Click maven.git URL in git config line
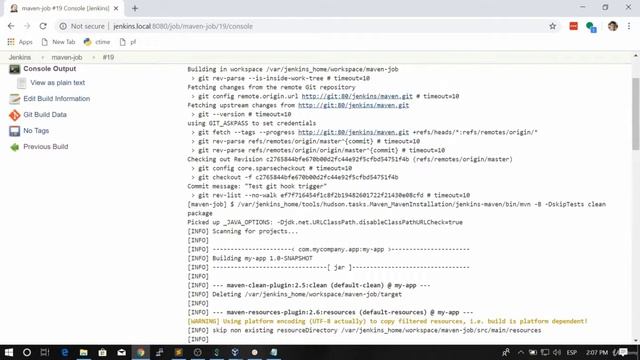Image resolution: width=640 pixels, height=360 pixels. pos(357,96)
